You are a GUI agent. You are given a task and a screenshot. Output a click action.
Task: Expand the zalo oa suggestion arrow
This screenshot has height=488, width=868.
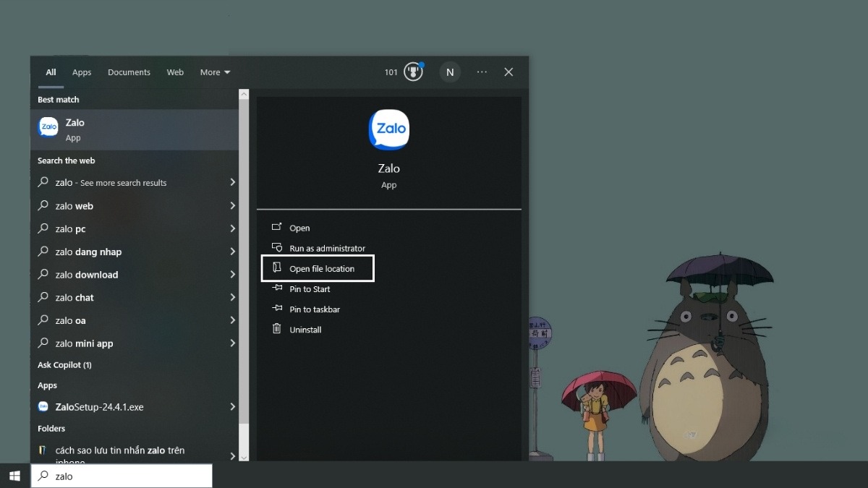pyautogui.click(x=232, y=320)
